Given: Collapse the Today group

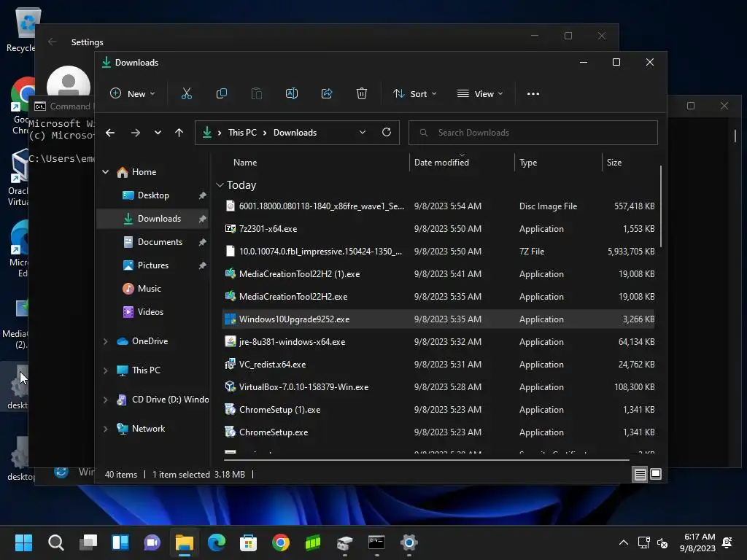Looking at the screenshot, I should 220,184.
